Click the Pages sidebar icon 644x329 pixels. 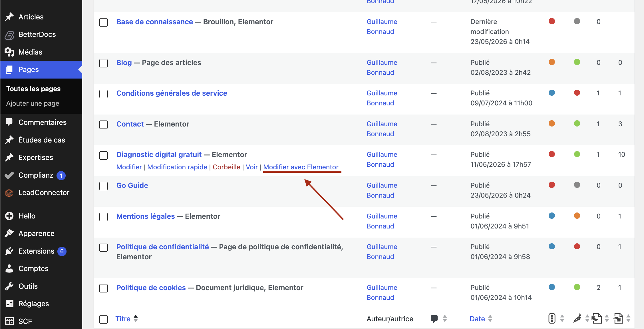(9, 69)
